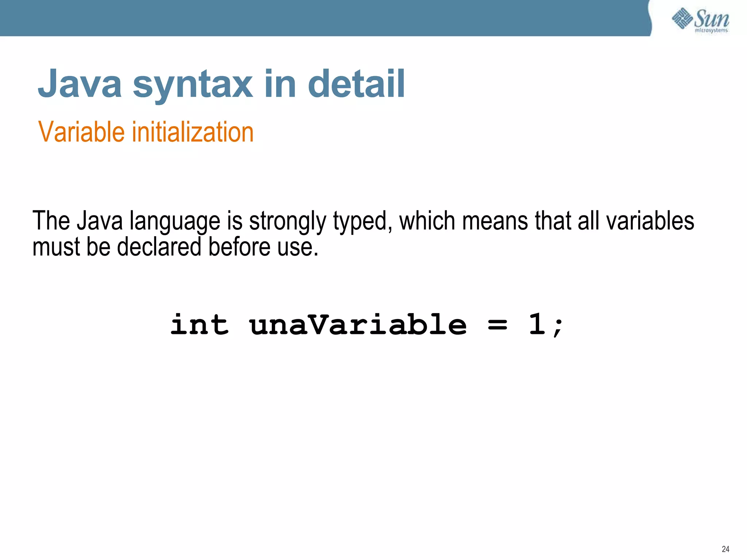Click the small microsystems text under logo
Screen dimensions: 747x560
[711, 31]
